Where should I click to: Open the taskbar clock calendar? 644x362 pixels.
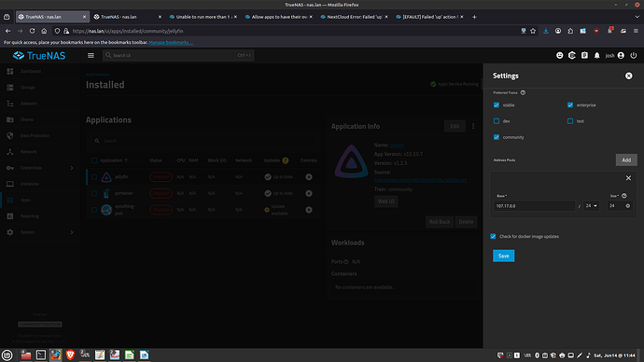614,355
